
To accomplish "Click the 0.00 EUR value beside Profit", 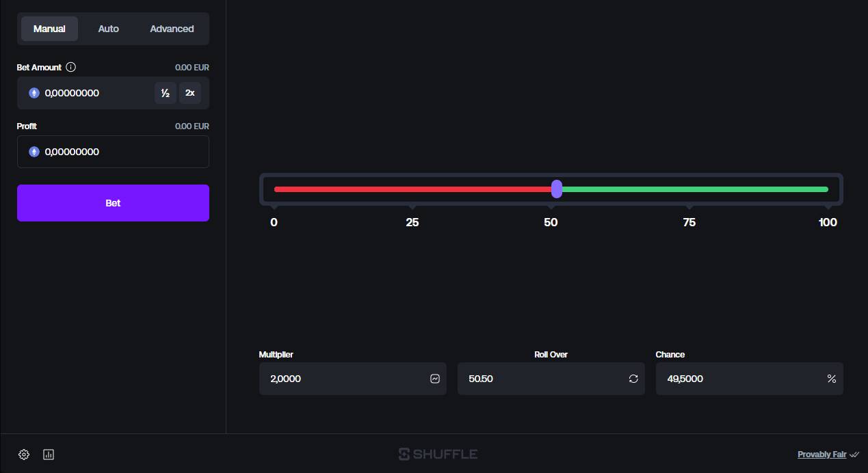I will pyautogui.click(x=192, y=126).
